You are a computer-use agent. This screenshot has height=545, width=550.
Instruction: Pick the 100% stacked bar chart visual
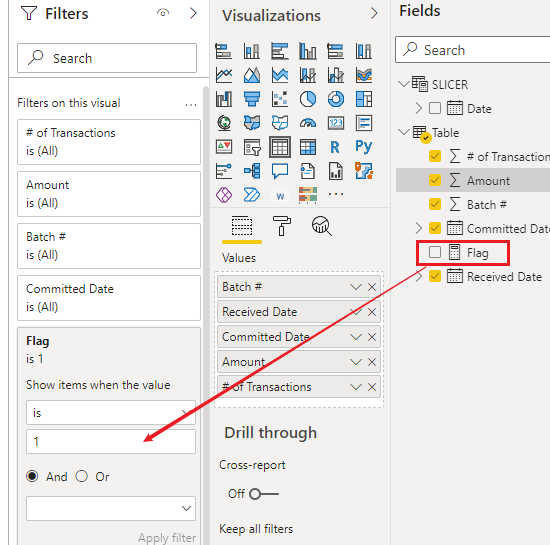pos(336,51)
